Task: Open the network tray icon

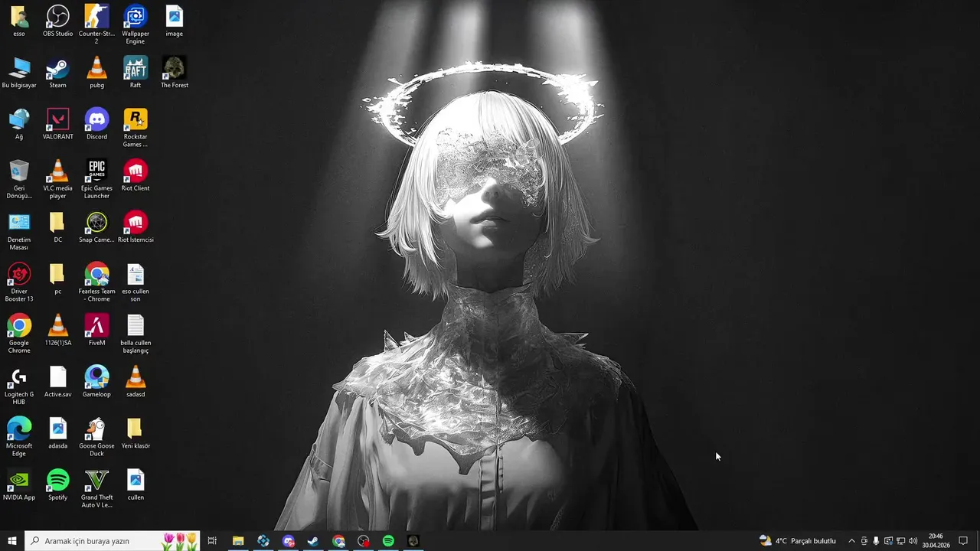Action: pos(900,541)
